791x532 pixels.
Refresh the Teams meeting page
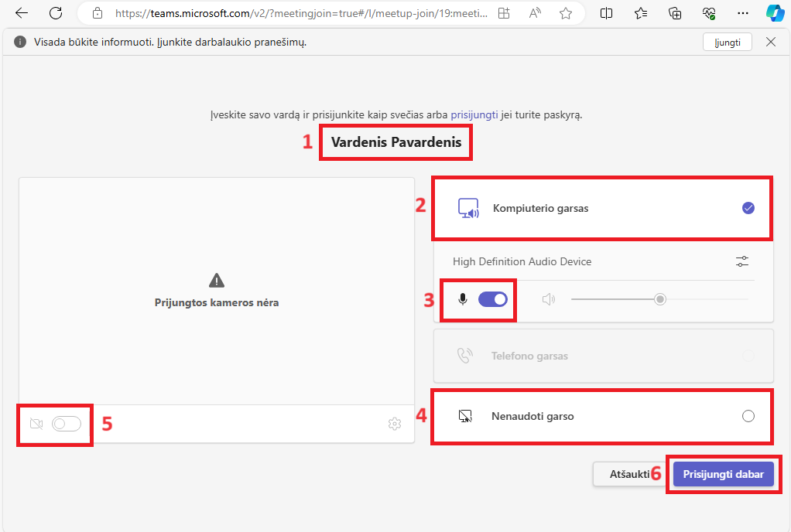(56, 13)
